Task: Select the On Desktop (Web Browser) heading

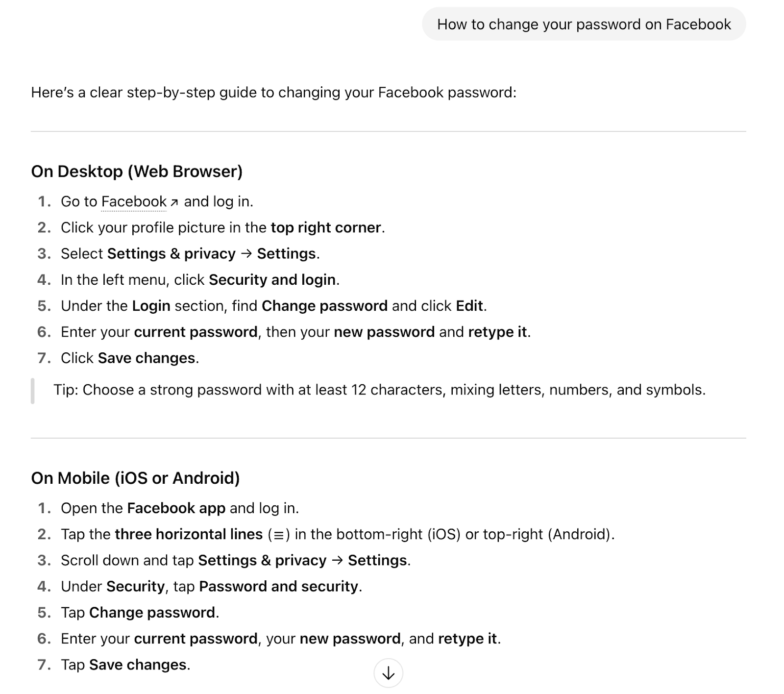Action: pyautogui.click(x=138, y=172)
